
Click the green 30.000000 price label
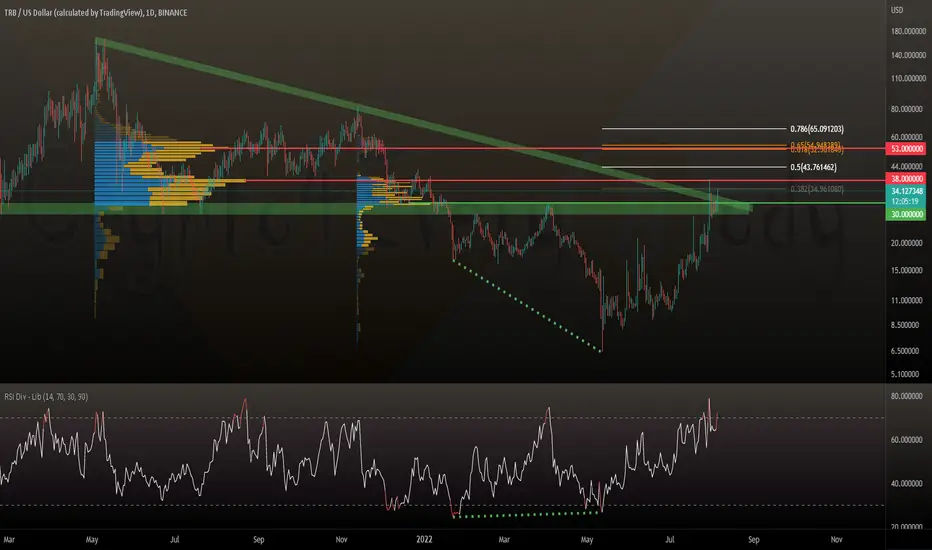coord(906,214)
